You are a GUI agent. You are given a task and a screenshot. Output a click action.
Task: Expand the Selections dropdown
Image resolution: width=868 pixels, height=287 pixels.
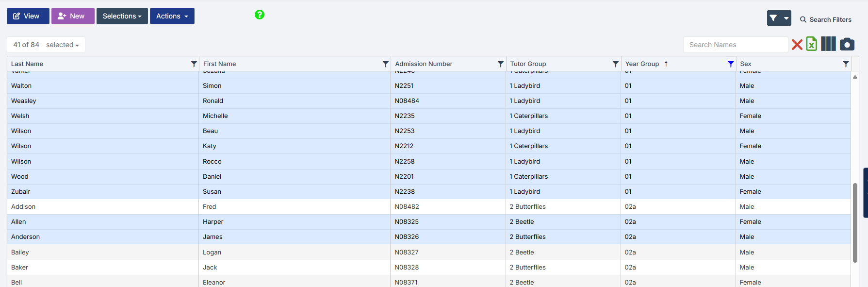(x=122, y=16)
